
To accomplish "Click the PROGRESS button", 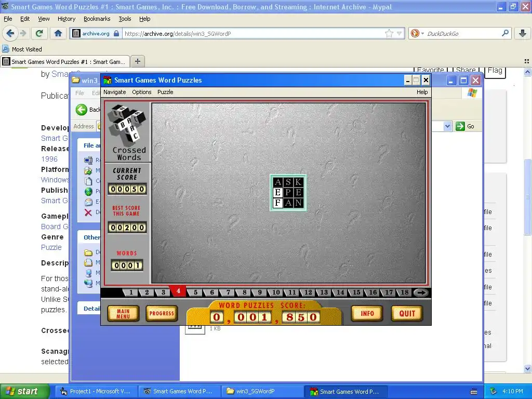I will click(162, 313).
